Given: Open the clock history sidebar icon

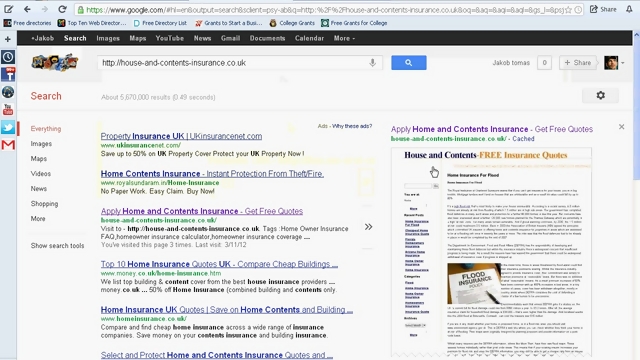Looking at the screenshot, I should pos(8,57).
